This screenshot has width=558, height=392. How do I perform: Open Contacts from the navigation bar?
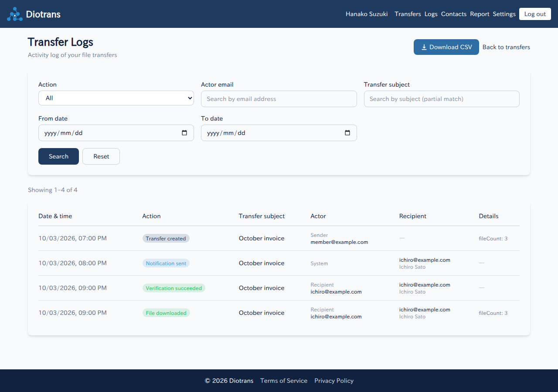[x=454, y=14]
